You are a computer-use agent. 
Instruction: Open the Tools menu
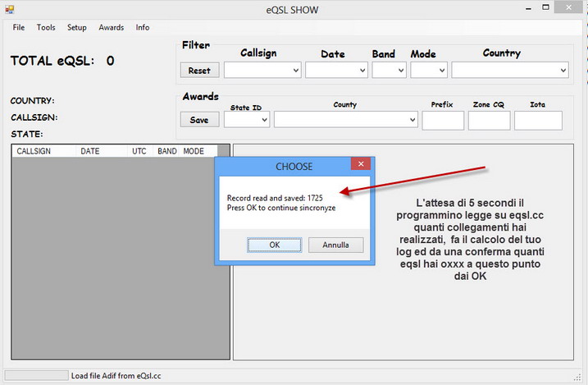pos(46,27)
